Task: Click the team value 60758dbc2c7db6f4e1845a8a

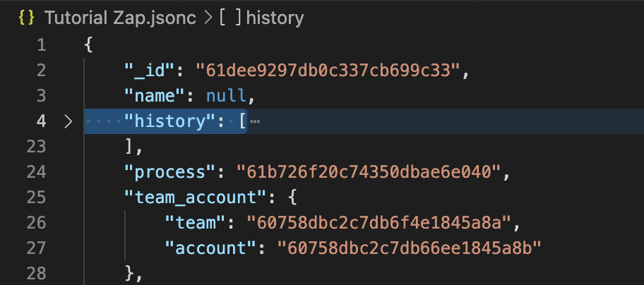Action: coord(378,223)
